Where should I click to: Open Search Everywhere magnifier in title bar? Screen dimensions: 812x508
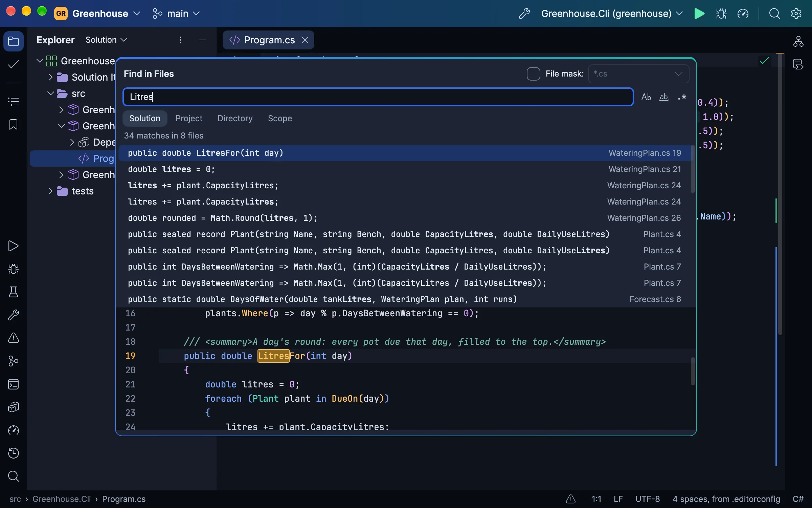(x=774, y=14)
